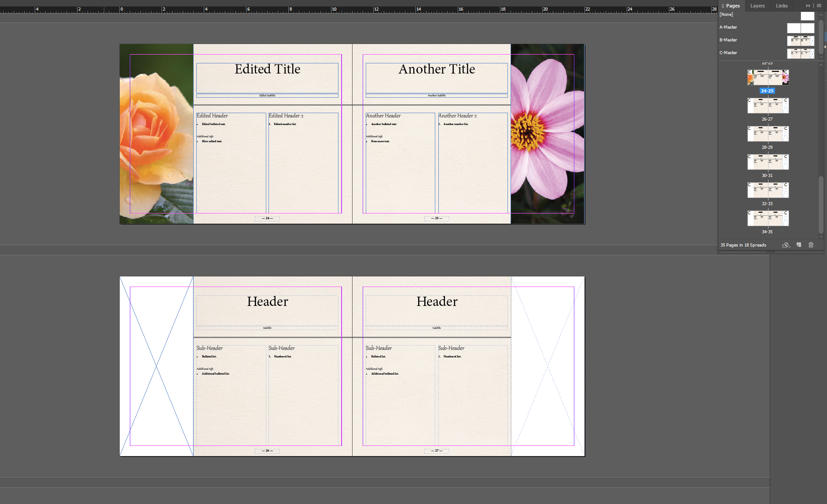This screenshot has height=504, width=827.
Task: Select the A-Master label
Action: [728, 27]
